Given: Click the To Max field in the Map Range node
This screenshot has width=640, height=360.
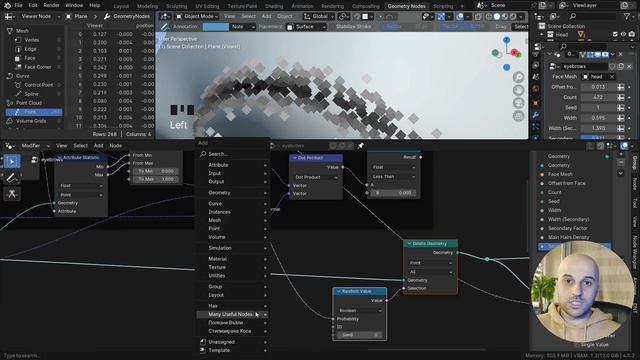Looking at the screenshot, I should click(x=156, y=179).
